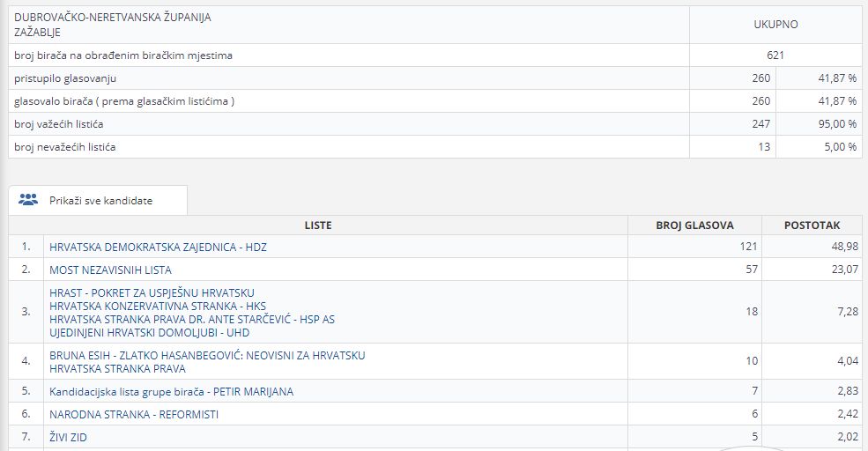This screenshot has height=451, width=868.
Task: Select NARODNA STRANKA - REFORMISTI link
Action: tap(134, 414)
